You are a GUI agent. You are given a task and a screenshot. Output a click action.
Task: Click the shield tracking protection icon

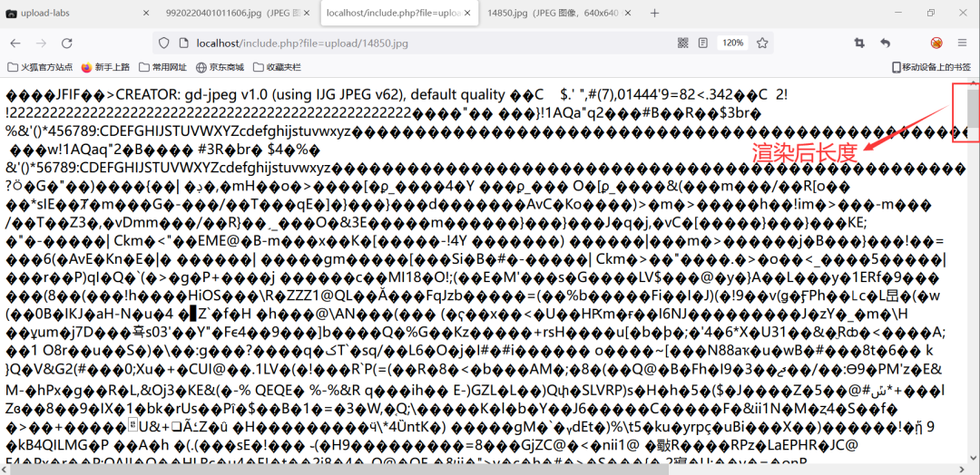[163, 43]
